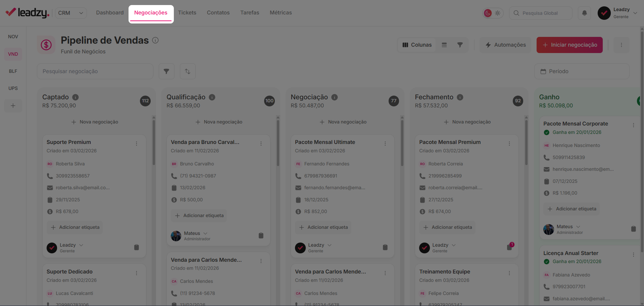The height and width of the screenshot is (306, 644).
Task: Open the sort order button
Action: [188, 71]
